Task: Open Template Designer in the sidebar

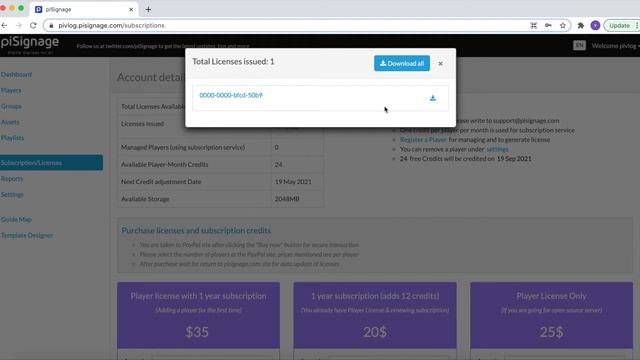Action: click(27, 235)
